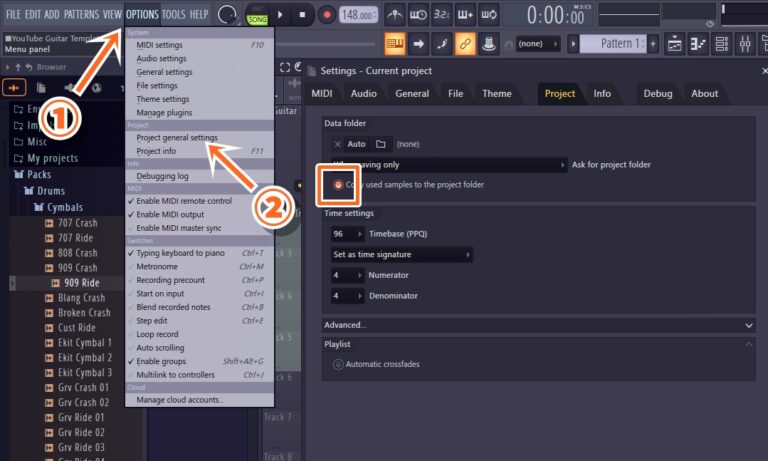Toggle Automatic crossfades option
Screen dimensions: 768x461
[338, 364]
